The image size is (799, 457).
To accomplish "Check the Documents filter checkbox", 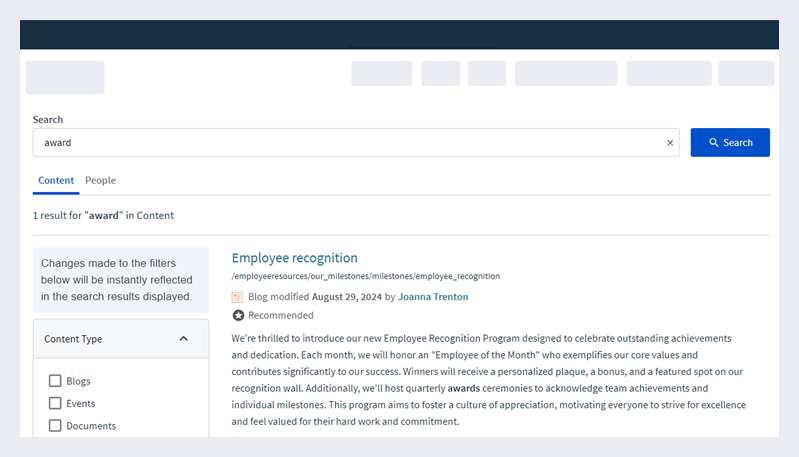I will [55, 425].
